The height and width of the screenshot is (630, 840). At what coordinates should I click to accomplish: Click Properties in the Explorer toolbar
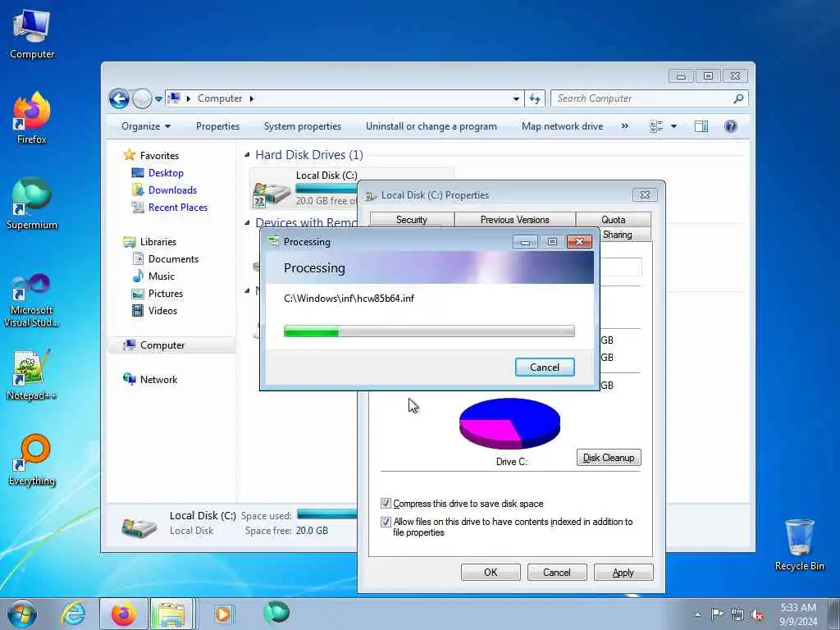[217, 126]
